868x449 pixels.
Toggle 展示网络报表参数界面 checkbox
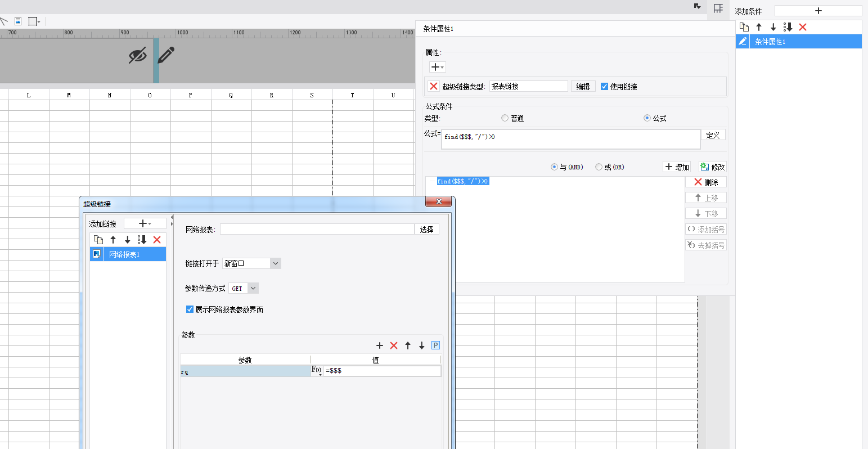(x=190, y=309)
